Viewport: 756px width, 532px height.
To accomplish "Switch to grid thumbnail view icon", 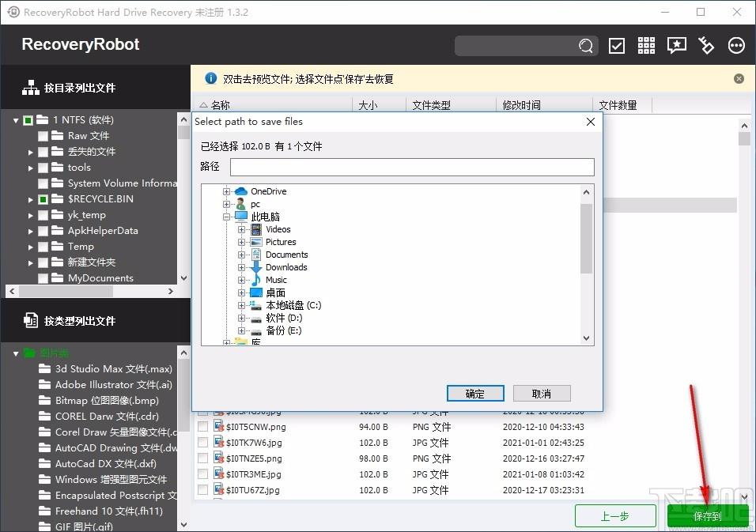I will click(x=646, y=45).
